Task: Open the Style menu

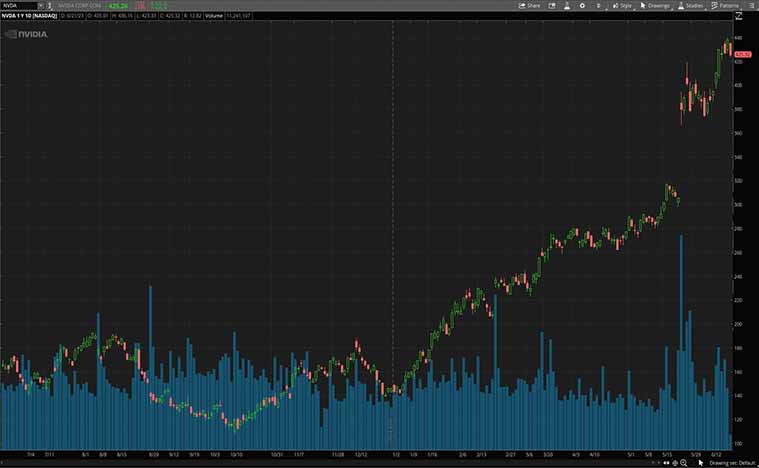Action: click(x=622, y=6)
